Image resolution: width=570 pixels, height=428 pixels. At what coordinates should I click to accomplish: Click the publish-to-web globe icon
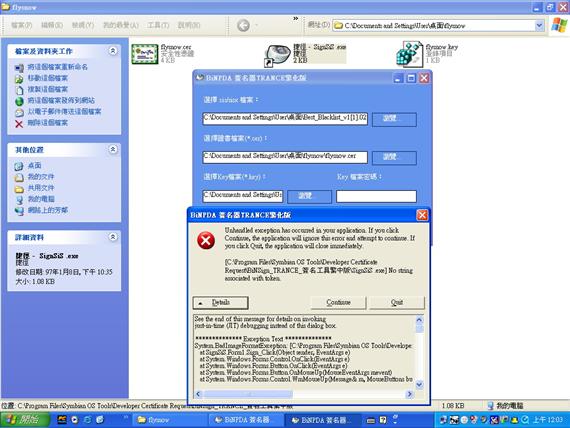[x=19, y=101]
